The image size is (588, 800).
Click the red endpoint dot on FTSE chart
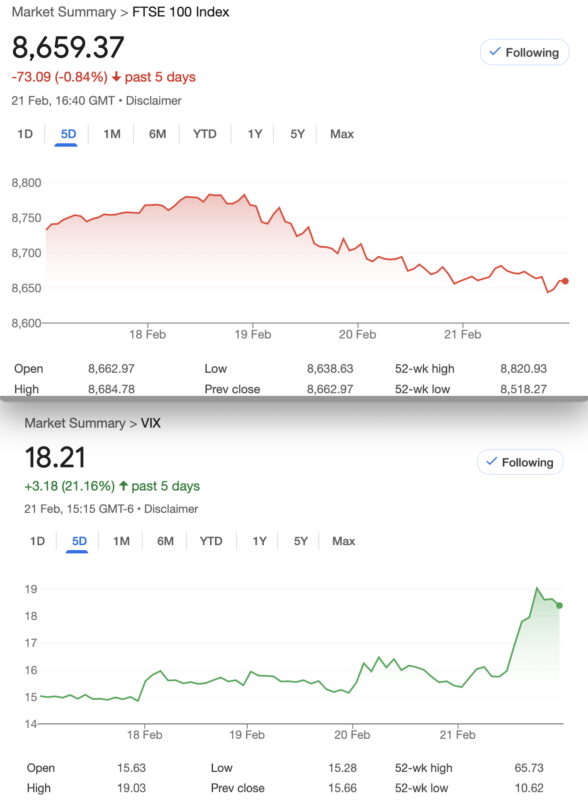(565, 281)
